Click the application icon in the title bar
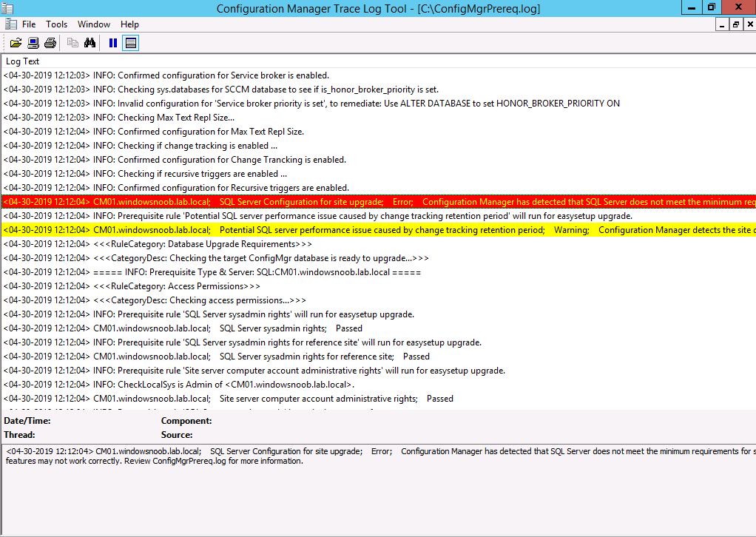This screenshot has height=537, width=756. click(7, 8)
